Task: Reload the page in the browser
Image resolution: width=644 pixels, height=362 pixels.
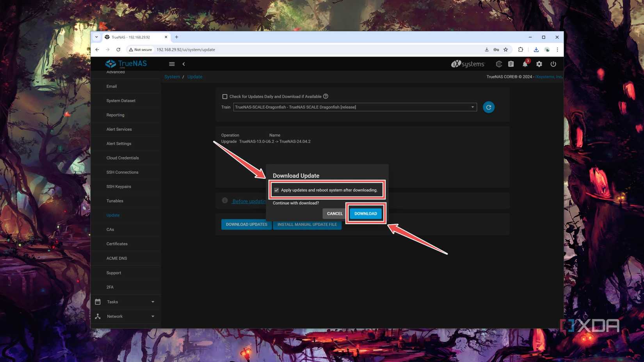Action: point(118,50)
